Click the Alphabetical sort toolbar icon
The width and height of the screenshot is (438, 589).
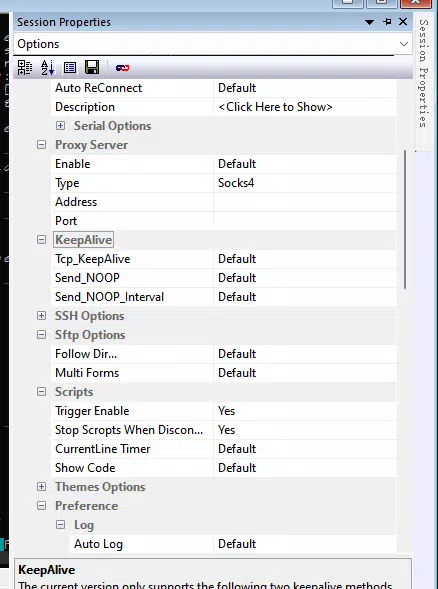47,68
